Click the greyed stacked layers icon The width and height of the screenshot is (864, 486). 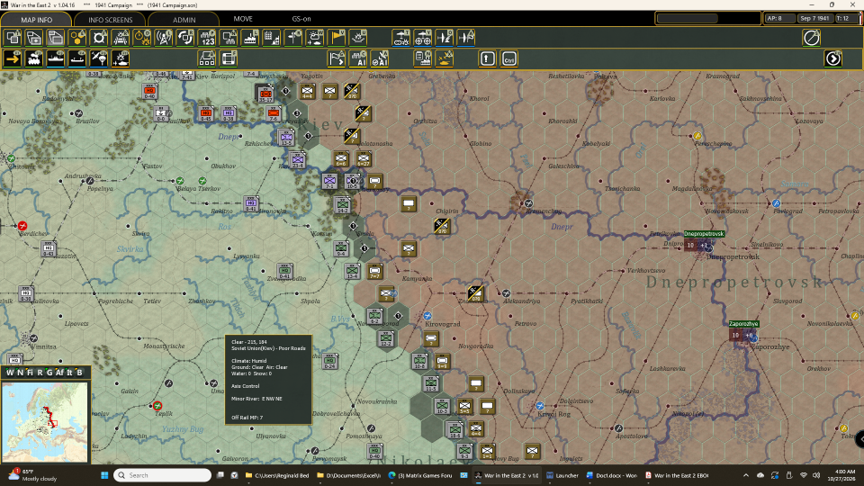click(56, 38)
